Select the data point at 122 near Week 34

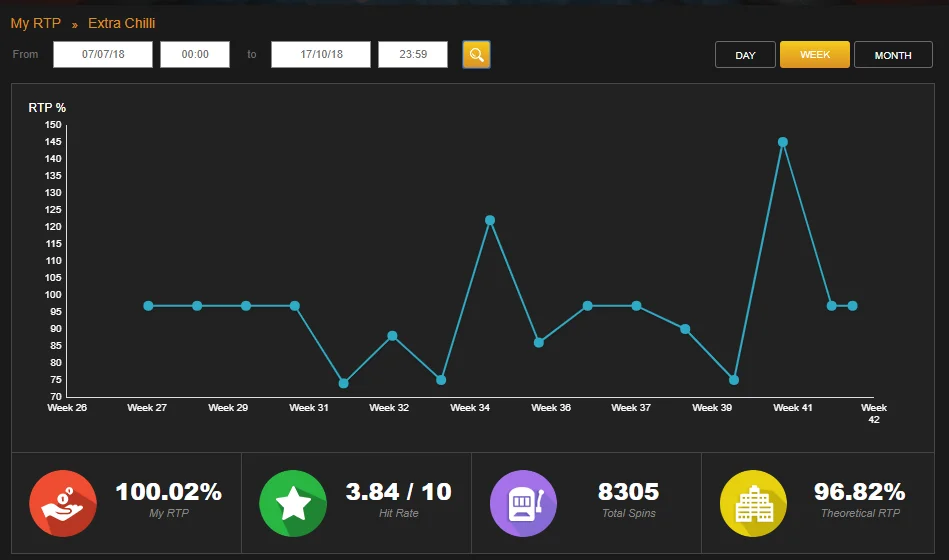(x=490, y=220)
